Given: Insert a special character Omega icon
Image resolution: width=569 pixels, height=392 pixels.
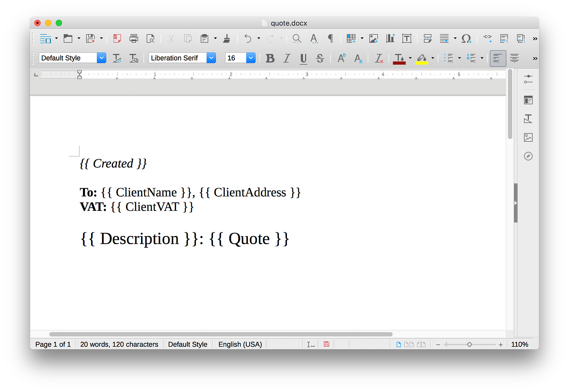Looking at the screenshot, I should pos(466,39).
